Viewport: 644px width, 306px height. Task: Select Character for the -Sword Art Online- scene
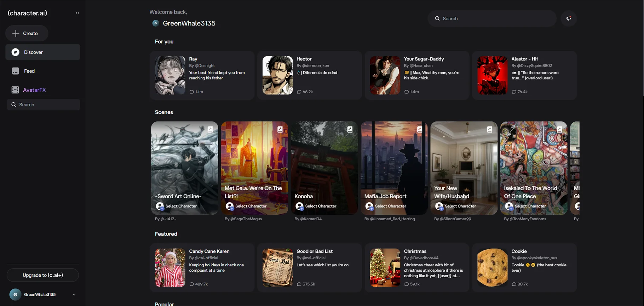[181, 206]
